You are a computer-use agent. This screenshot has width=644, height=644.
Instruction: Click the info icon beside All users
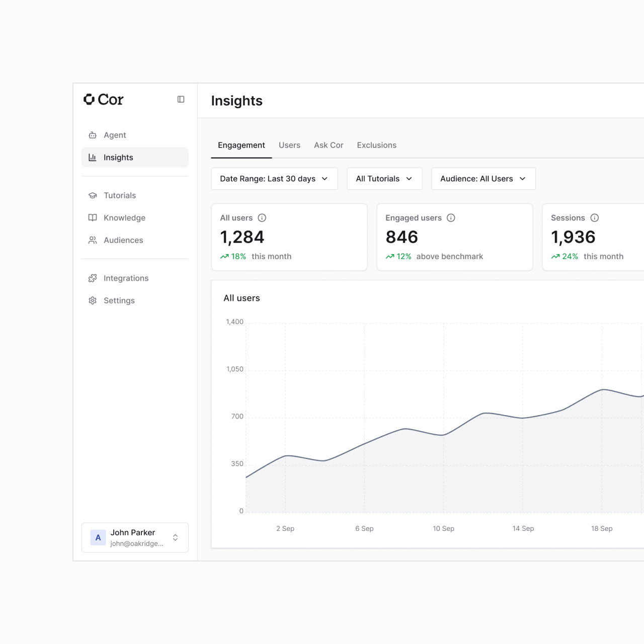262,218
